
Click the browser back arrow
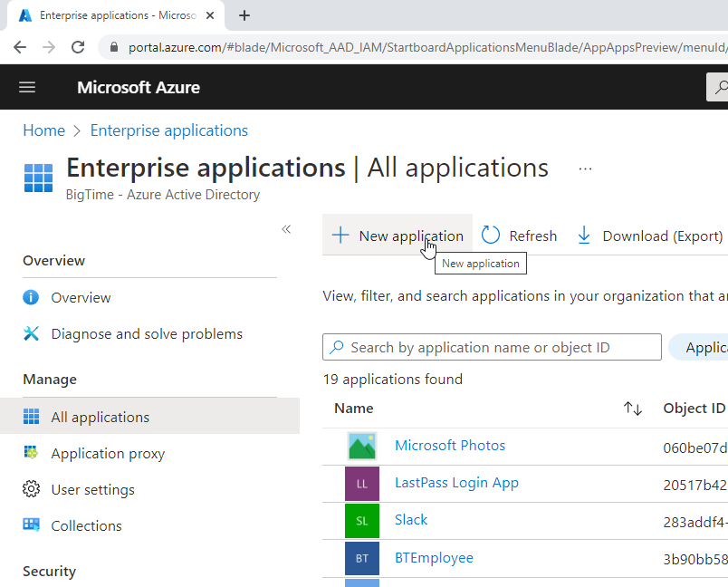pyautogui.click(x=20, y=47)
